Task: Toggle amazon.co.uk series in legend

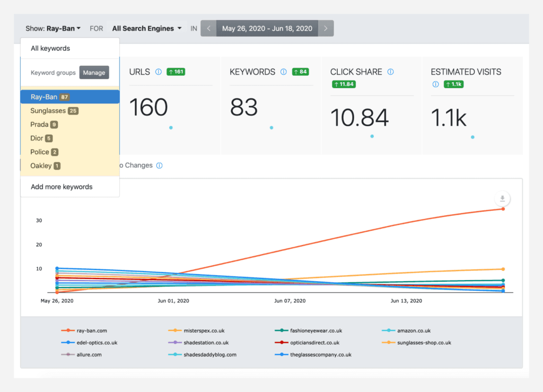Action: pyautogui.click(x=406, y=330)
